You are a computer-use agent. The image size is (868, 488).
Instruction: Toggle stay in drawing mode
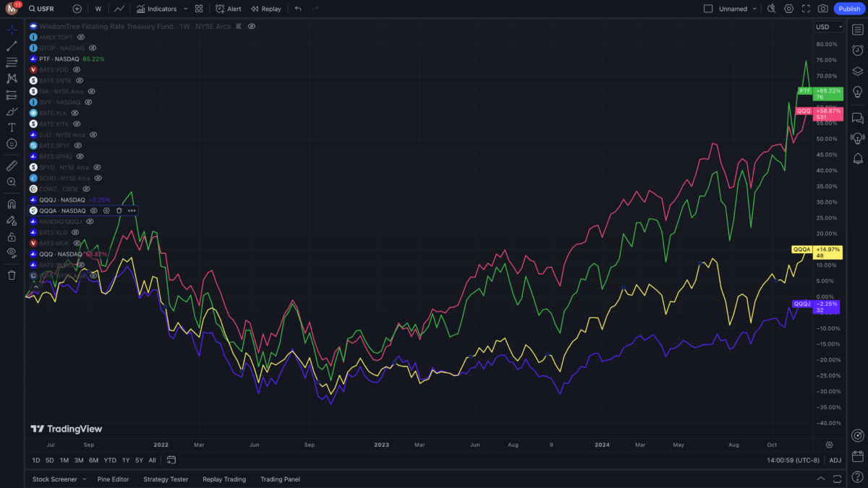[12, 221]
